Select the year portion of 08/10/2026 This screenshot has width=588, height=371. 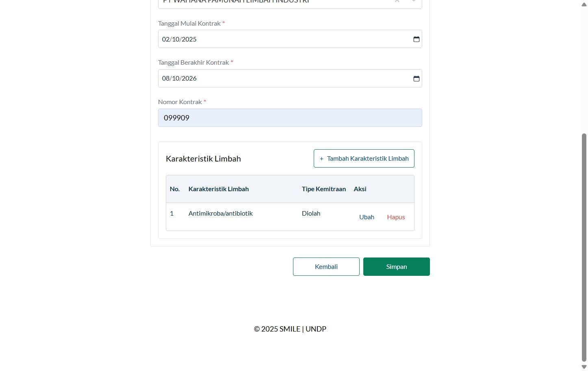click(189, 79)
